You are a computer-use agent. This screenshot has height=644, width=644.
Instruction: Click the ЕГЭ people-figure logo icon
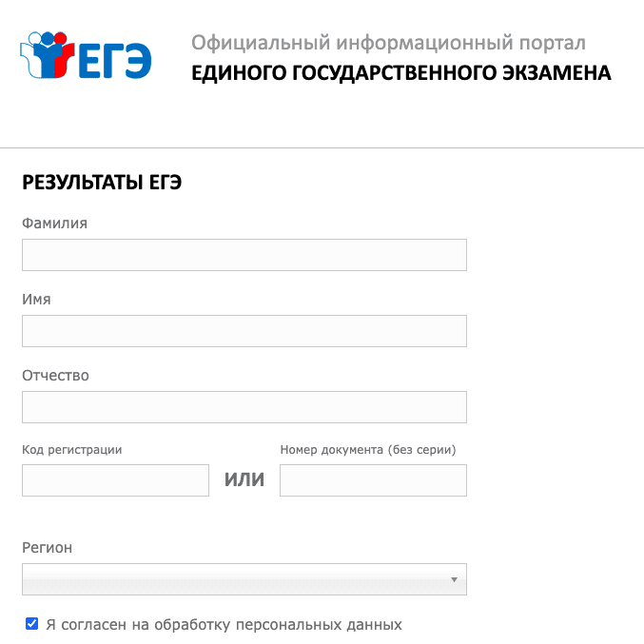(x=48, y=55)
